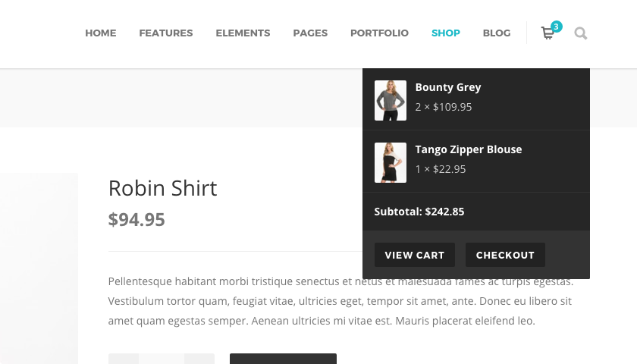This screenshot has width=637, height=364.
Task: Open the Bounty Grey product thumbnail
Action: (x=391, y=100)
